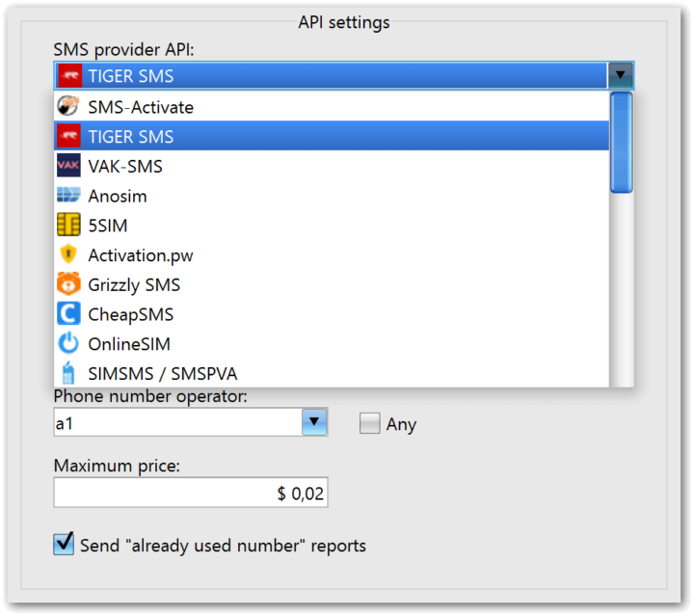Open the Phone number operator dropdown arrow
The image size is (694, 616).
pos(314,422)
